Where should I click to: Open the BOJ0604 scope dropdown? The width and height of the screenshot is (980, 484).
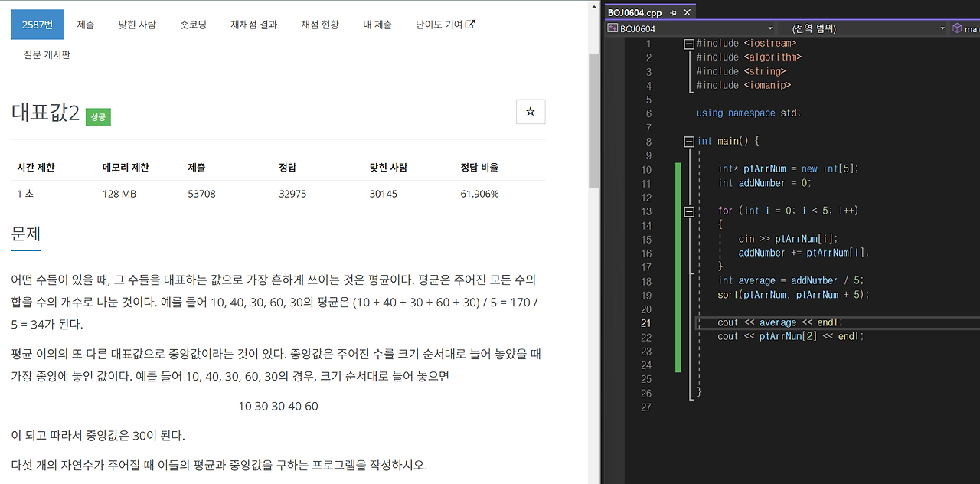[x=770, y=28]
